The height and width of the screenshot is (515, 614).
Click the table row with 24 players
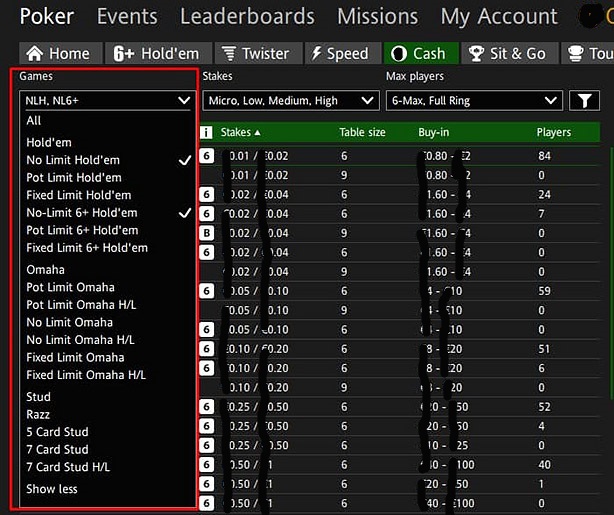click(399, 195)
